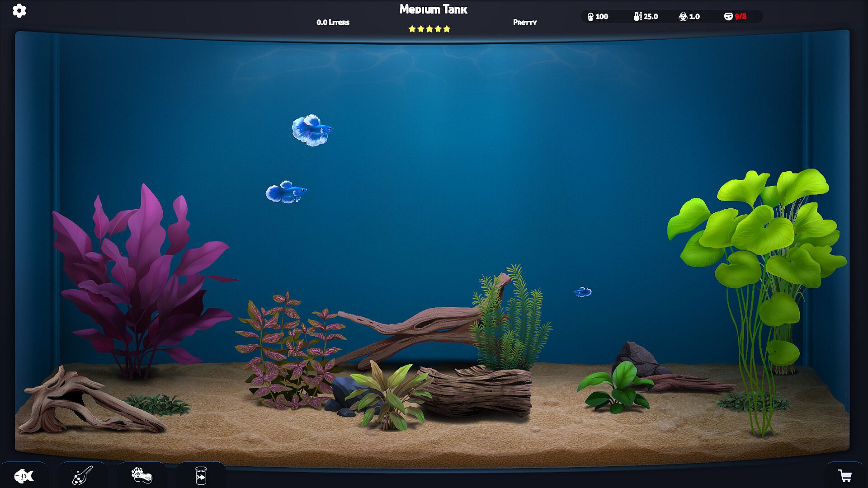The height and width of the screenshot is (488, 868).
Task: Open the settings gear menu
Action: pos(19,10)
